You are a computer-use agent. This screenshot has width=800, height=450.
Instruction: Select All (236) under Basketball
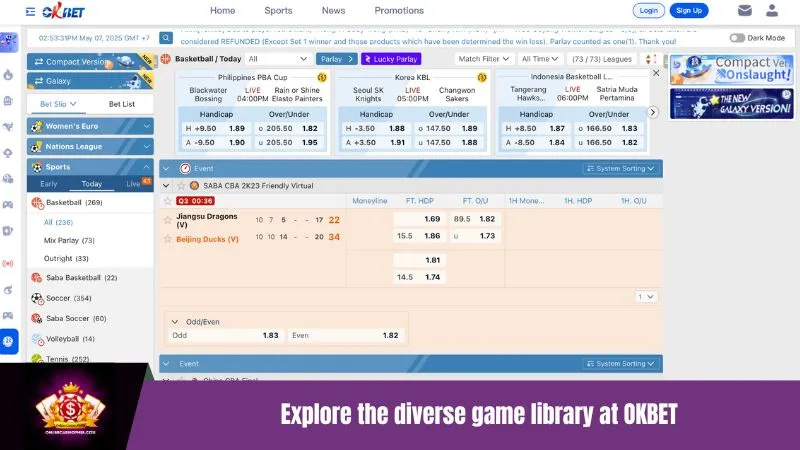tap(58, 222)
